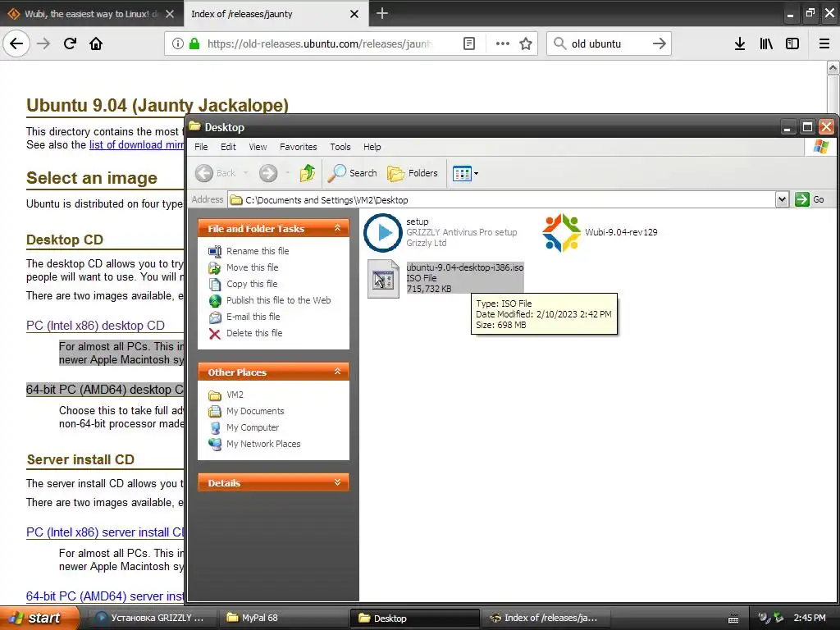The height and width of the screenshot is (630, 840).
Task: Open 64-bit PC (AMD64) server install link
Action: (x=105, y=596)
